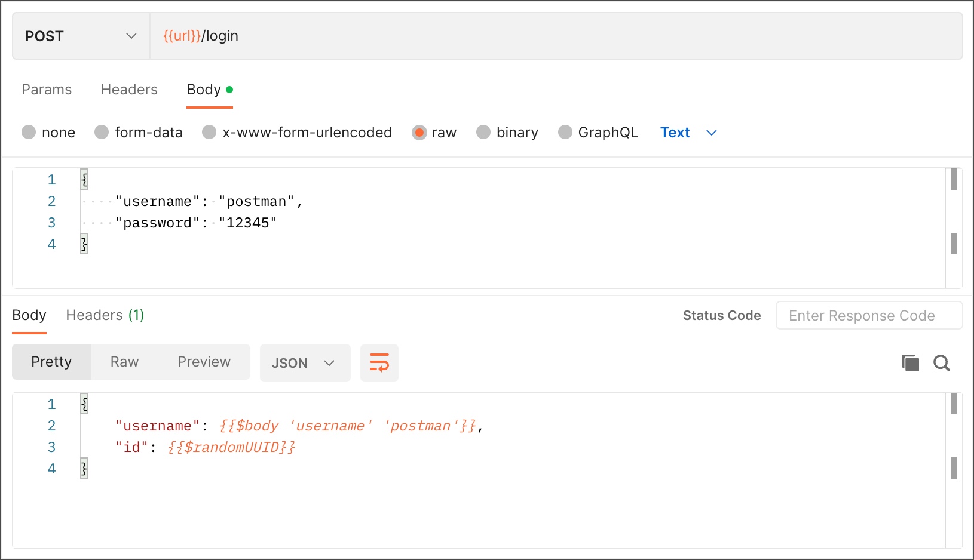974x560 pixels.
Task: Click the copy response body icon
Action: [910, 363]
